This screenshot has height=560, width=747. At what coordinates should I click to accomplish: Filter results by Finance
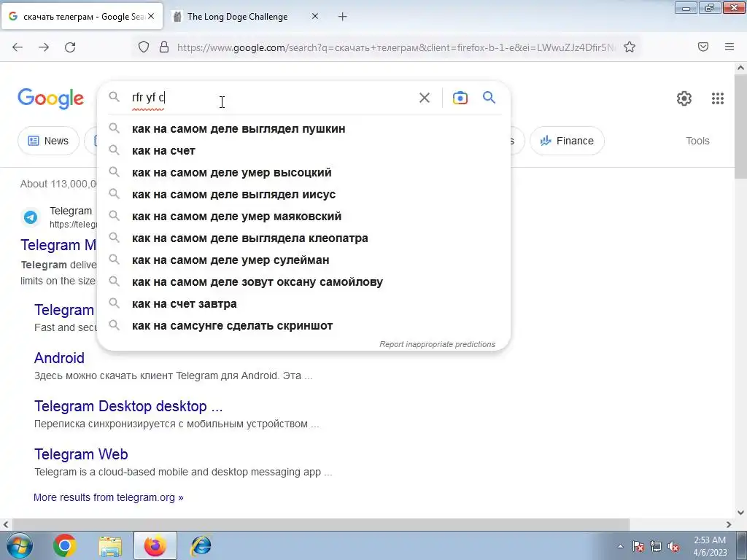click(x=567, y=141)
